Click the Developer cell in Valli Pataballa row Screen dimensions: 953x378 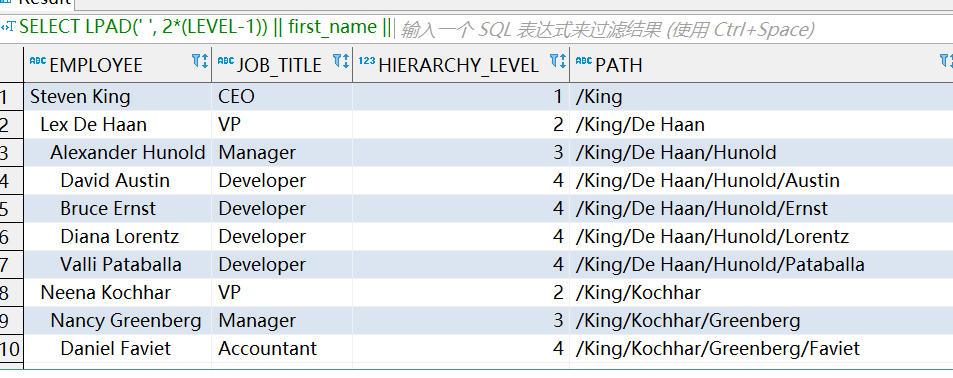pos(282,264)
